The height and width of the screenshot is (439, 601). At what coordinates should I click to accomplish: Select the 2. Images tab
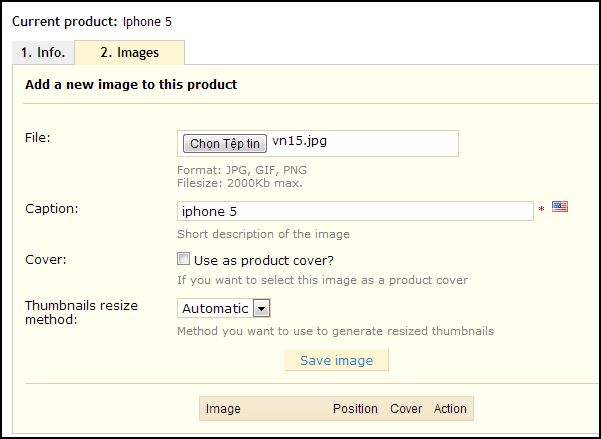click(x=129, y=53)
